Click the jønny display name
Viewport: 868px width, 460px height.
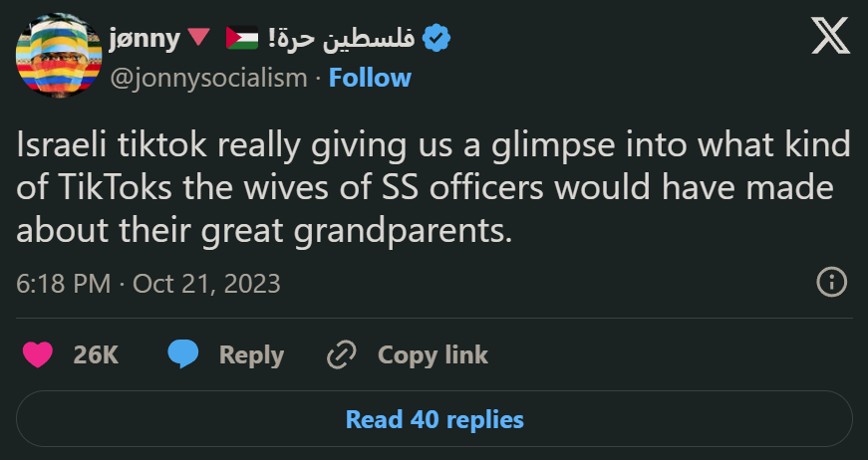point(144,39)
